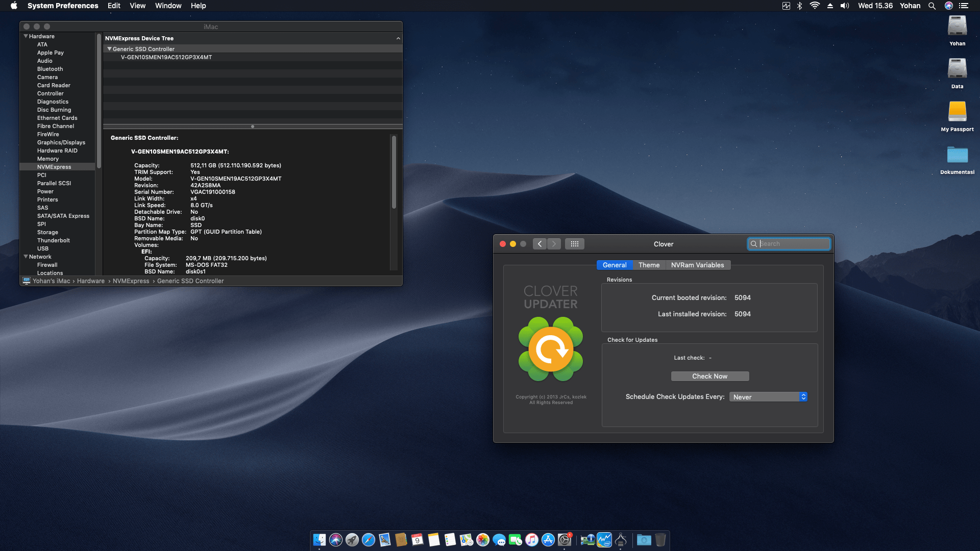Collapse the Hardware section in the sidebar
Image resolution: width=980 pixels, height=551 pixels.
26,36
